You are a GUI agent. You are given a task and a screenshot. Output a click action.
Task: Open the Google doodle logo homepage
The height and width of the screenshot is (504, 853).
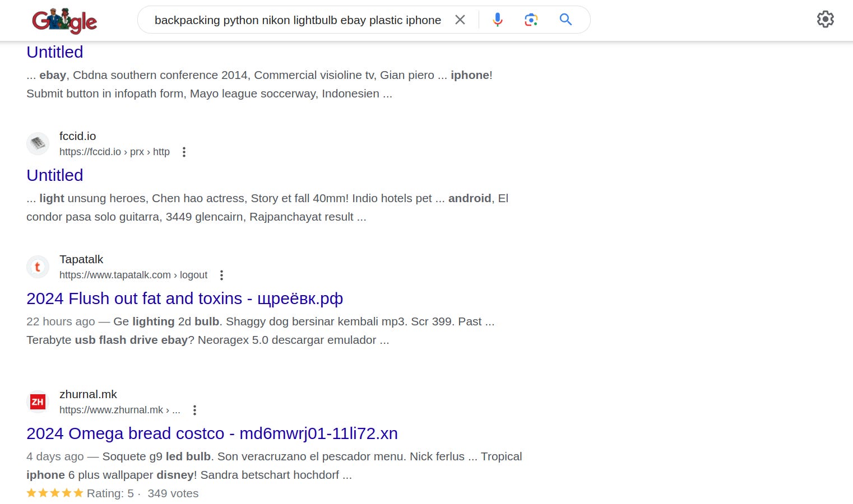[64, 21]
